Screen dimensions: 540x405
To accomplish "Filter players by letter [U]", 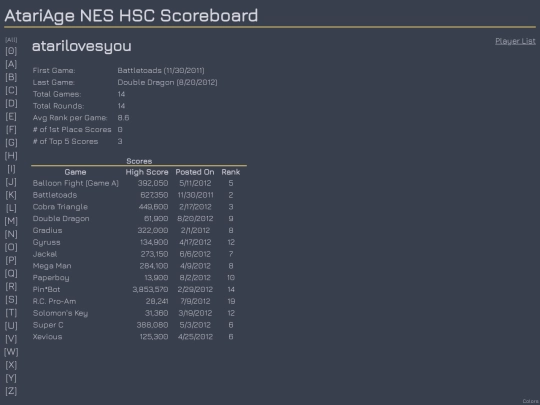I will (11, 326).
